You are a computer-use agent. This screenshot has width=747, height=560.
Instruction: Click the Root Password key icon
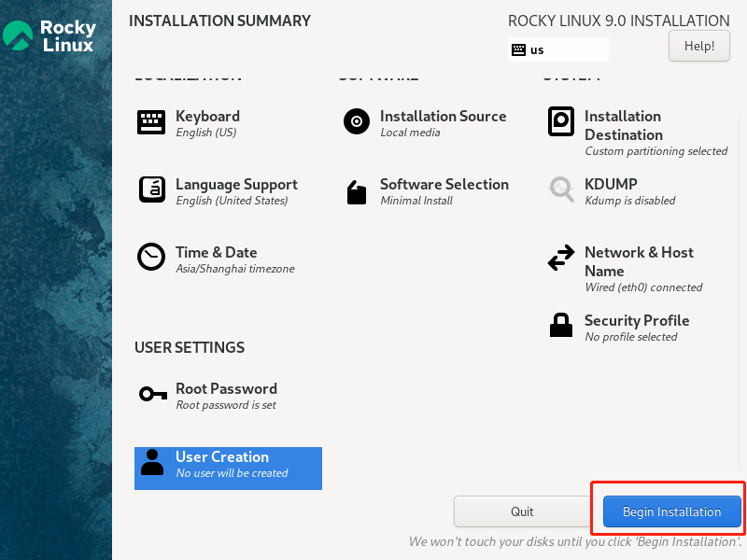point(153,394)
